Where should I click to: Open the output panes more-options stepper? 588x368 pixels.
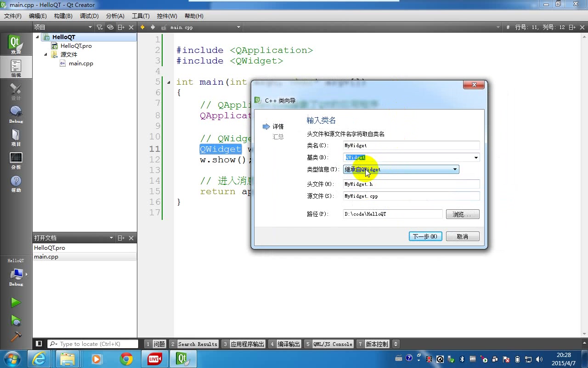click(x=396, y=344)
